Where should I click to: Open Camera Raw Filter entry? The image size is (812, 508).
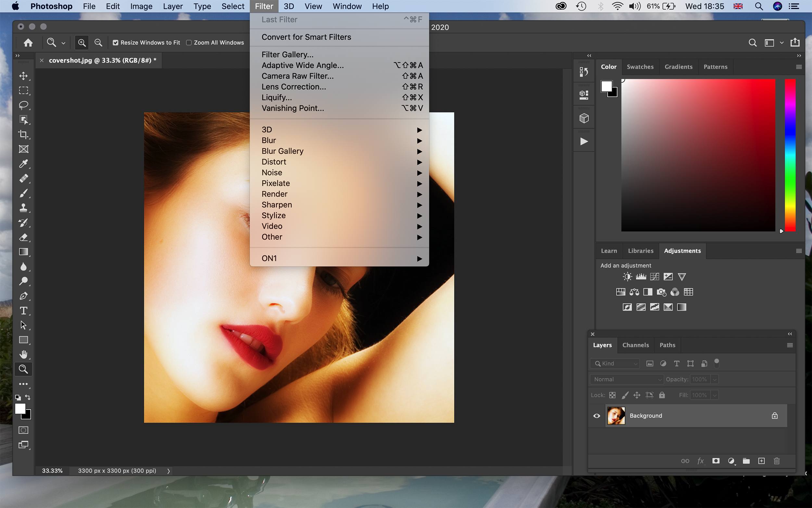click(298, 76)
